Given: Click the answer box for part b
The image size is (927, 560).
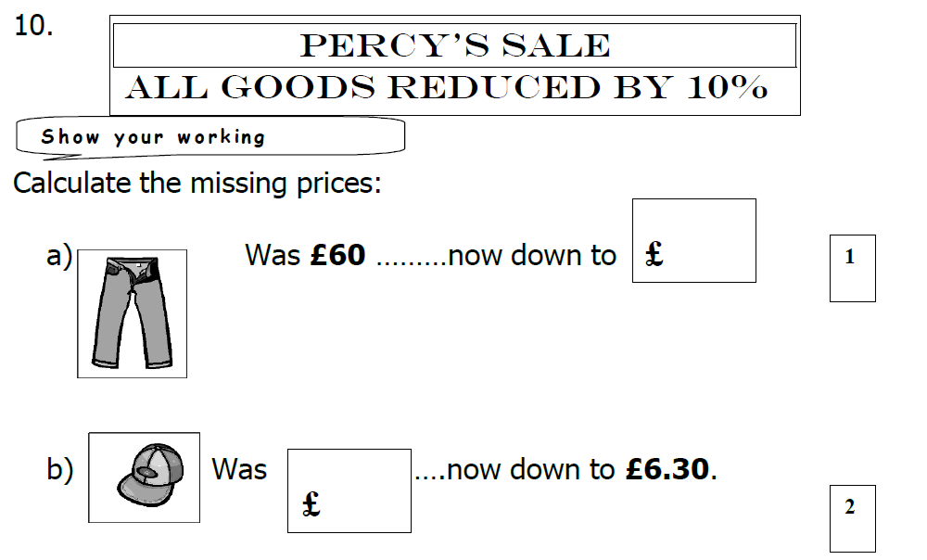Looking at the screenshot, I should pyautogui.click(x=349, y=490).
